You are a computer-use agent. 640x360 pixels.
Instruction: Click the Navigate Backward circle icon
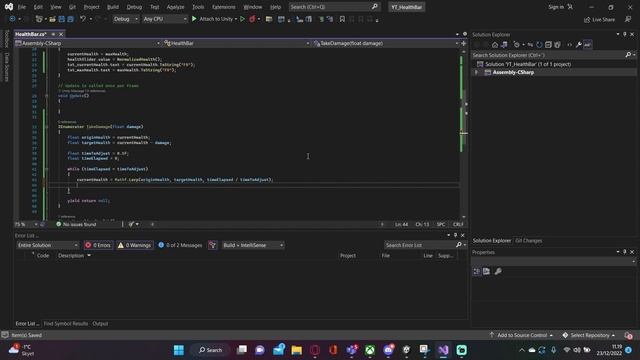tap(12, 19)
